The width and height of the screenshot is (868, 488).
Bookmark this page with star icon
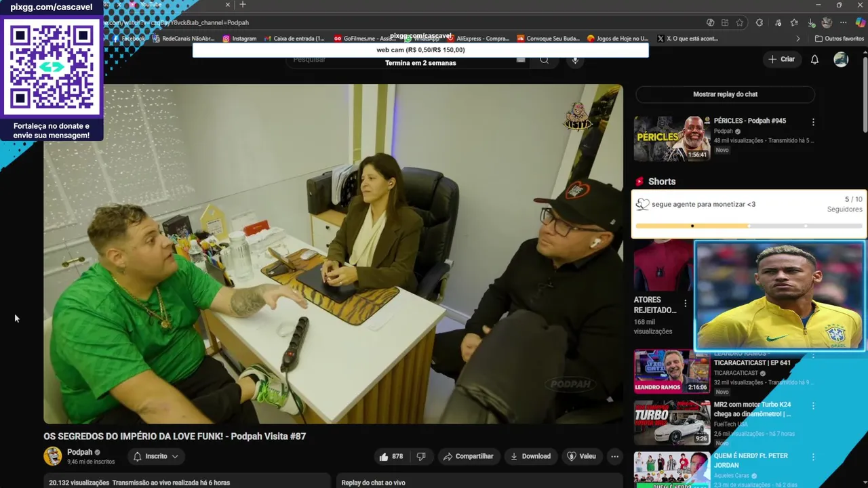tap(740, 22)
